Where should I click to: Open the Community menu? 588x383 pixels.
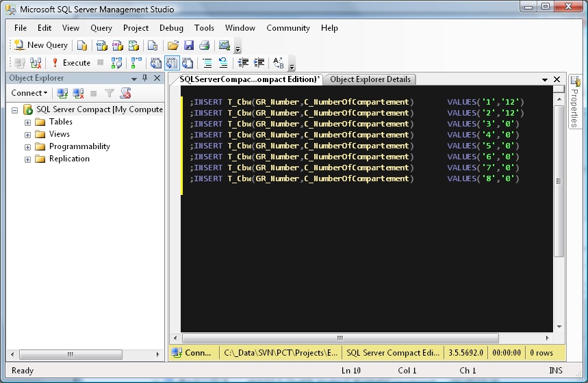[x=288, y=28]
